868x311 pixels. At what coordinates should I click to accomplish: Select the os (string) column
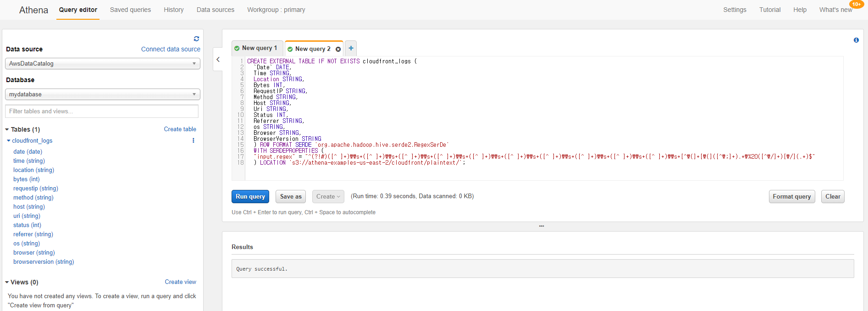pos(27,244)
